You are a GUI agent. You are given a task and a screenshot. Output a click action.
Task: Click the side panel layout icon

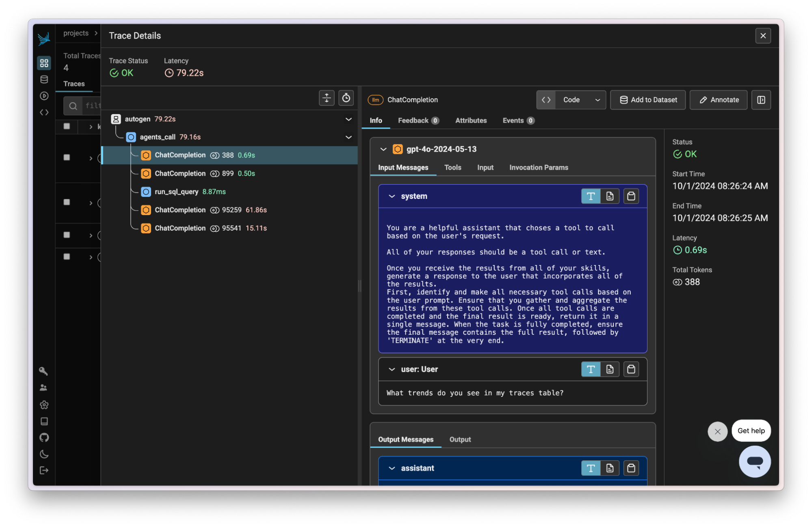(761, 100)
